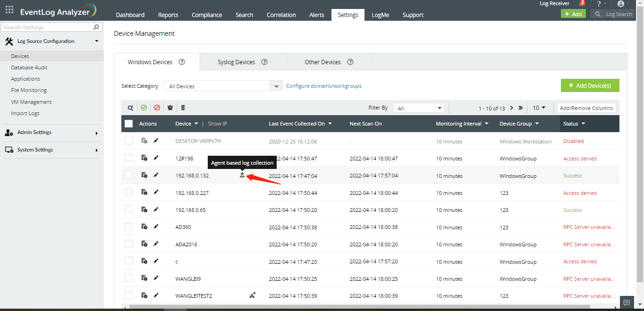Click the Syslog Devices help icon
Viewport: 644px width, 311px height.
tap(264, 62)
